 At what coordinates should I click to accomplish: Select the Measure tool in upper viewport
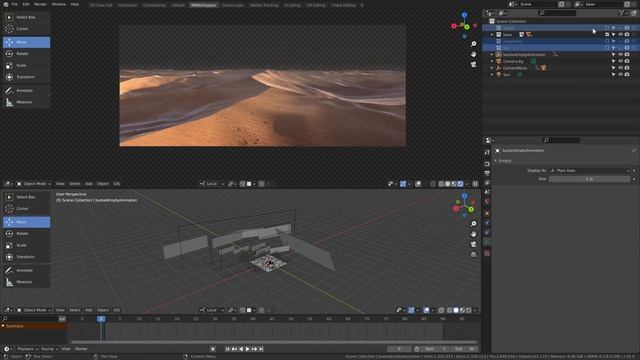27,102
